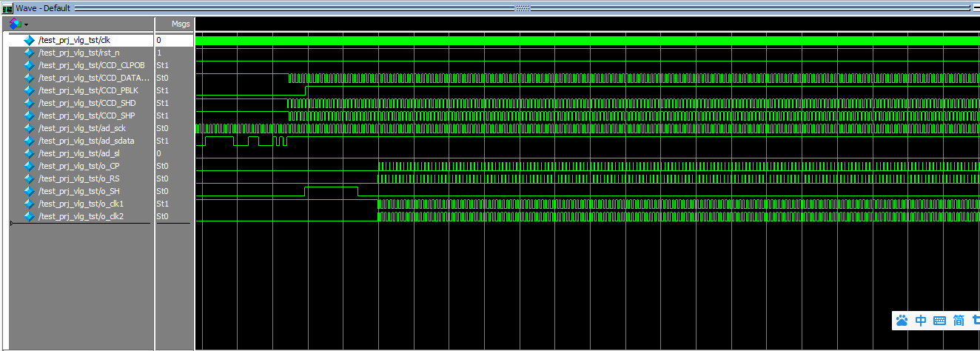The height and width of the screenshot is (351, 980).
Task: Click the Baidu paw icon in IME bar
Action: click(x=902, y=321)
